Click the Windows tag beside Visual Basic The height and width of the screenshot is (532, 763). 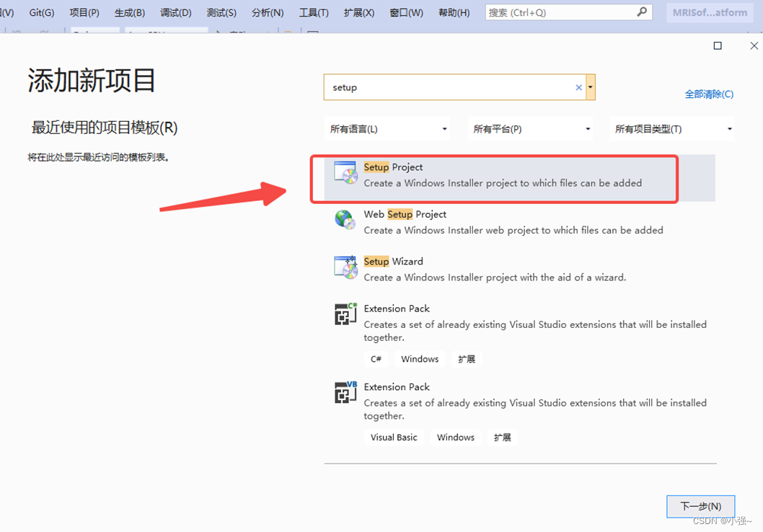point(456,437)
